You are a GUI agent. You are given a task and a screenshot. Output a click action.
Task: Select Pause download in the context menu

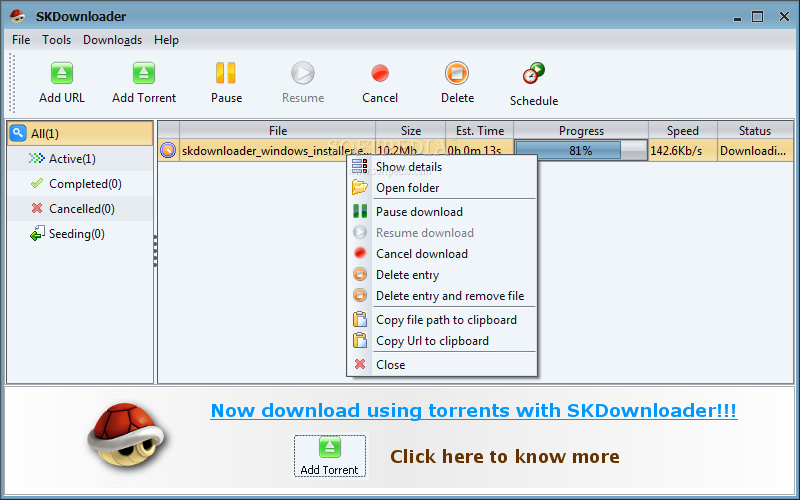coord(442,212)
